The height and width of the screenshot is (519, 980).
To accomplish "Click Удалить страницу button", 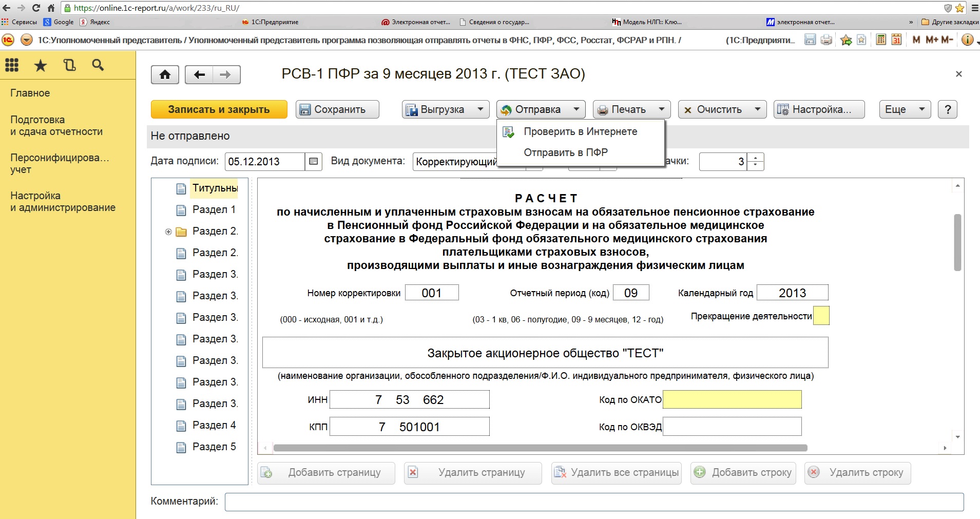I will [x=473, y=473].
